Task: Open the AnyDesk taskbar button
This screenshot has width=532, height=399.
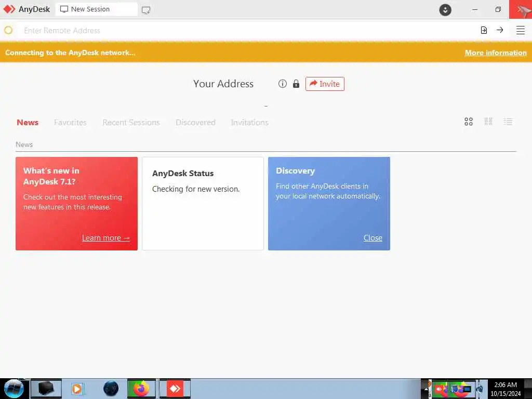Action: point(175,389)
